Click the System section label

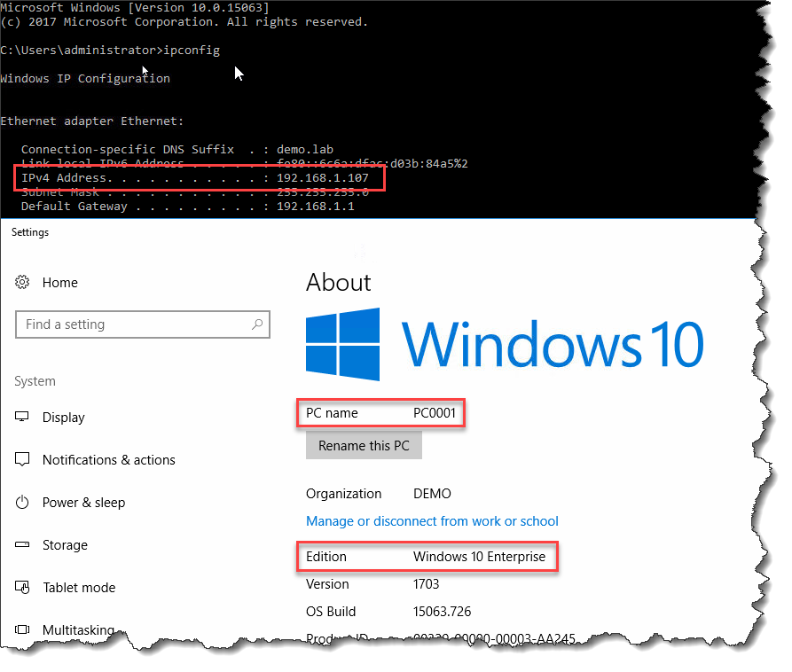(x=35, y=381)
